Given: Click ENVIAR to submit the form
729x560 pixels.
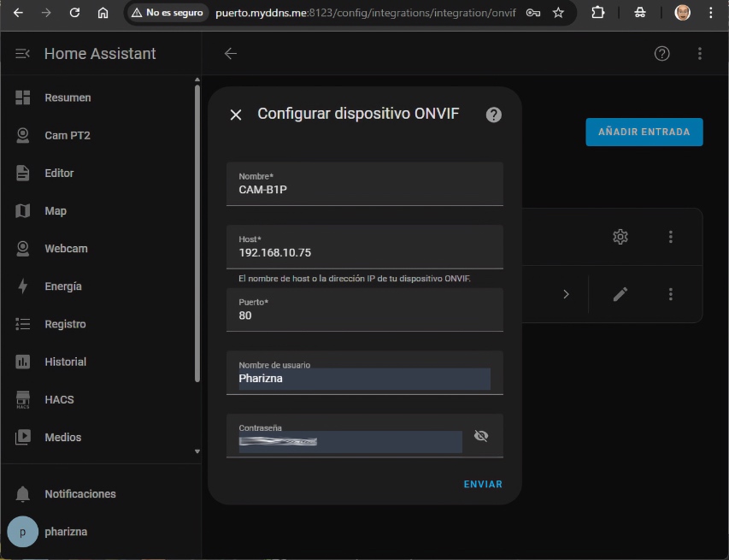Looking at the screenshot, I should [483, 484].
